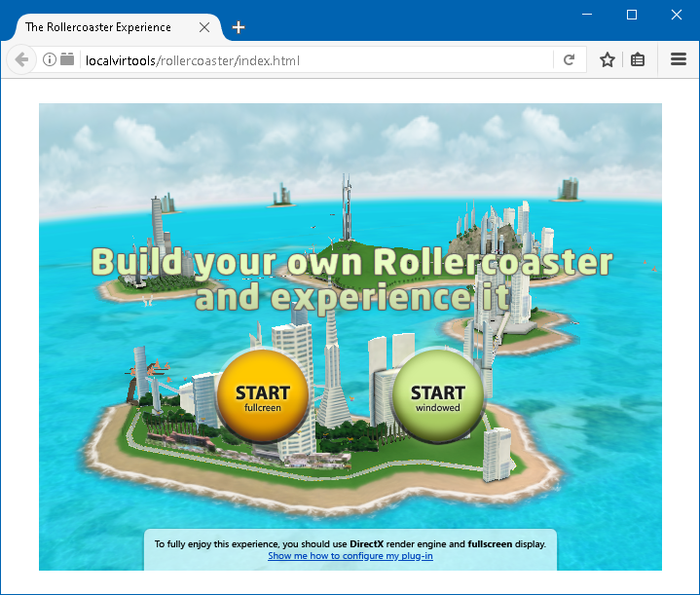Minimize the browser window
The width and height of the screenshot is (700, 595).
[586, 15]
